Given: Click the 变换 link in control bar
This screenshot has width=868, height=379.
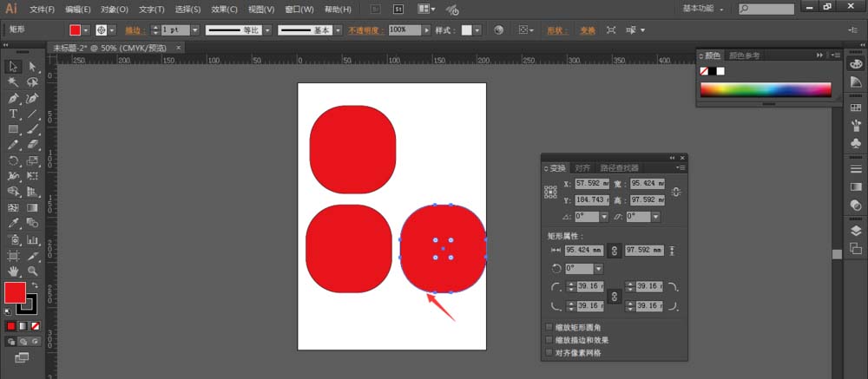Looking at the screenshot, I should 588,30.
